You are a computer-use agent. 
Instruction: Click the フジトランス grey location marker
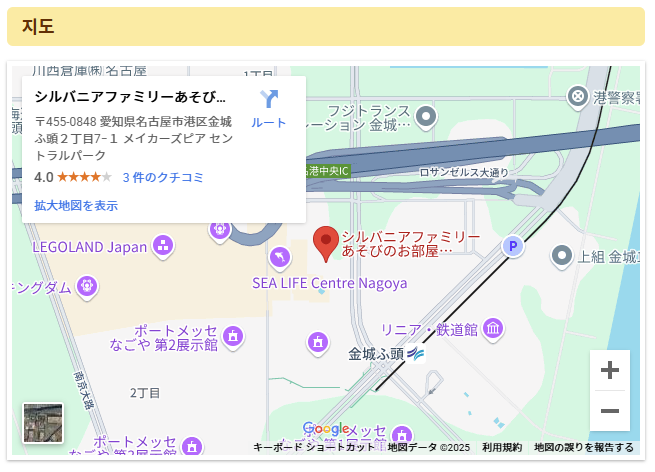click(x=426, y=117)
